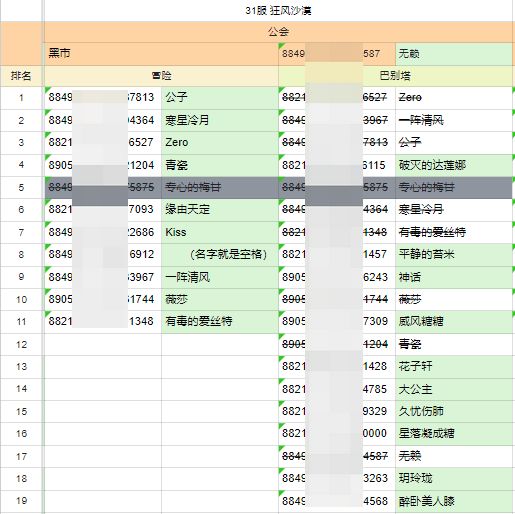The height and width of the screenshot is (514, 515).
Task: Select Zero in the 冒险 column row 3
Action: coord(220,142)
